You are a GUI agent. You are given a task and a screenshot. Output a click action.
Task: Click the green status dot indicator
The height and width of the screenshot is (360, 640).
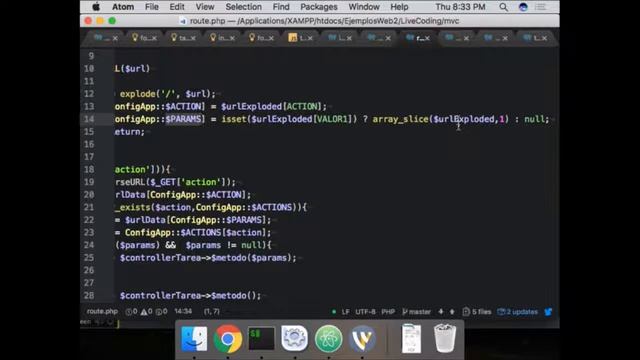click(x=334, y=312)
